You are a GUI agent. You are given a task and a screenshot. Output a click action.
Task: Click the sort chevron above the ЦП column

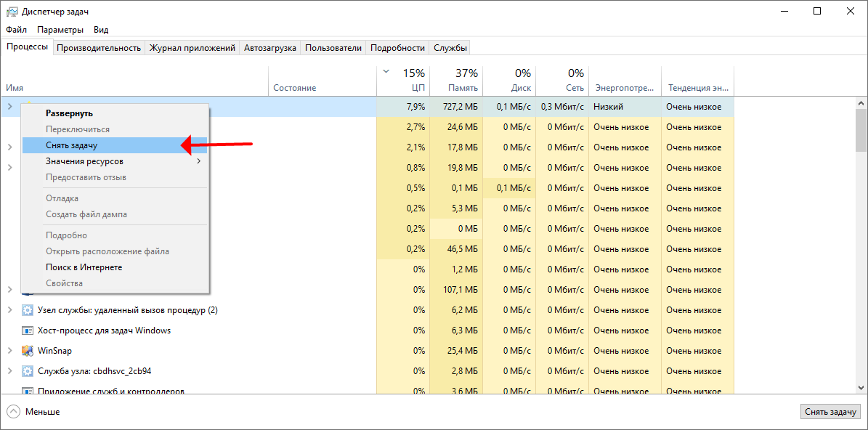coord(386,71)
